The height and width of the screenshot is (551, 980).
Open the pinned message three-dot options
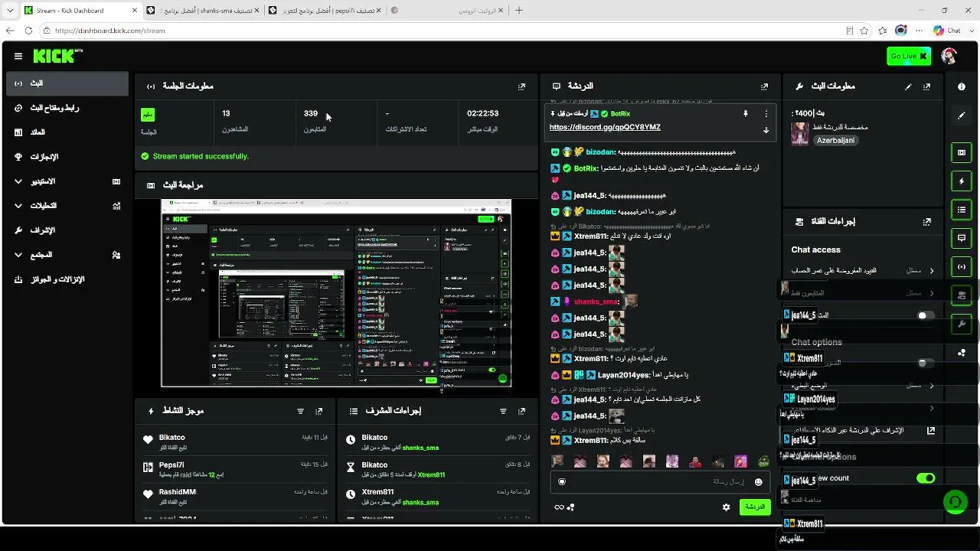[766, 113]
